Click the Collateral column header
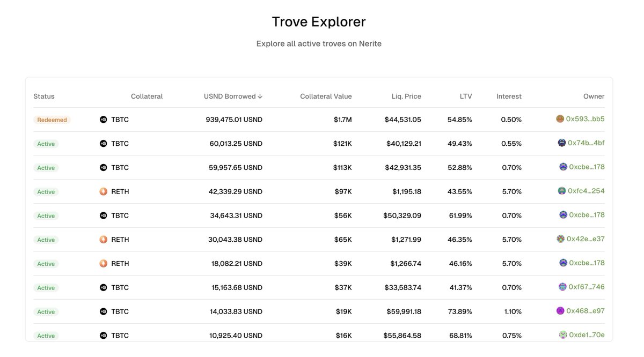644x357 pixels. click(x=147, y=96)
